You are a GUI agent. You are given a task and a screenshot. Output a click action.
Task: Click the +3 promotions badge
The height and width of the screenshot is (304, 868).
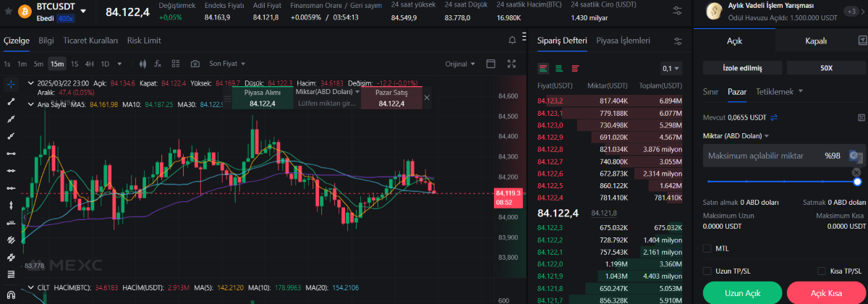click(851, 11)
